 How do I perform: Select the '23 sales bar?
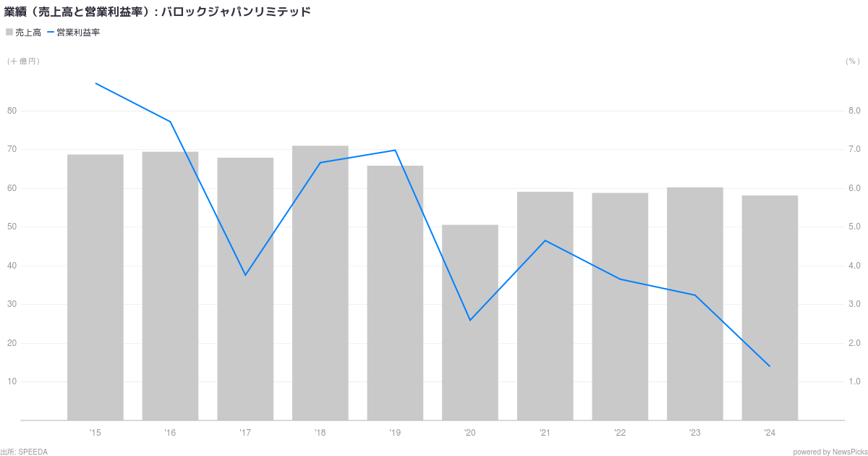pyautogui.click(x=695, y=304)
